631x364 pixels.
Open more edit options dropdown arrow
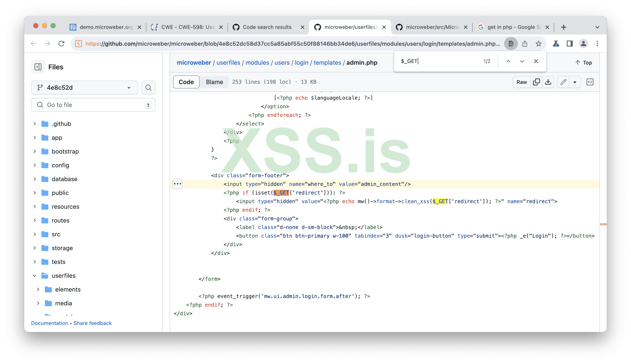point(575,82)
